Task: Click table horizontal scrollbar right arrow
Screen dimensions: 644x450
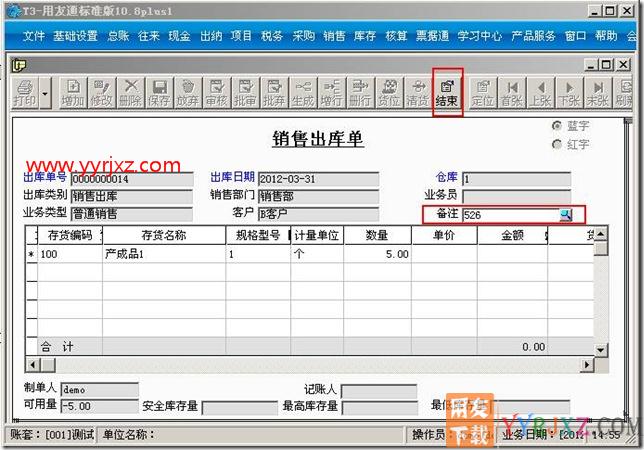Action: click(587, 364)
